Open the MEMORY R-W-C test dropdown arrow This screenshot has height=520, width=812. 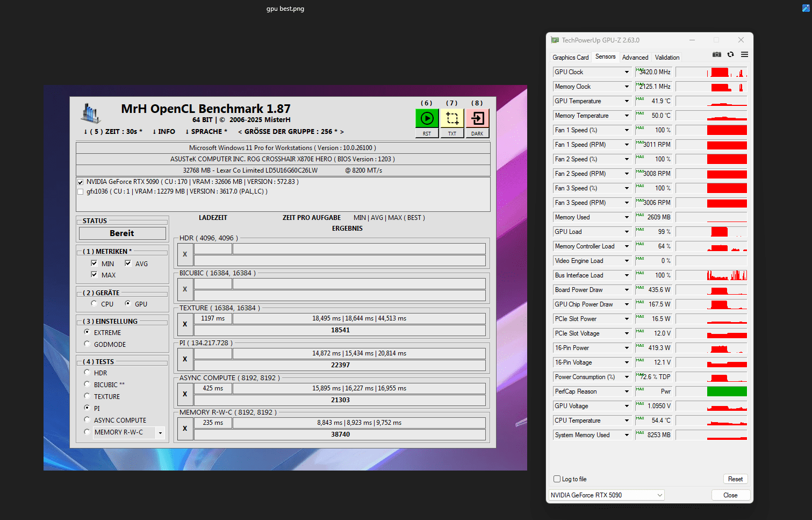coord(160,432)
